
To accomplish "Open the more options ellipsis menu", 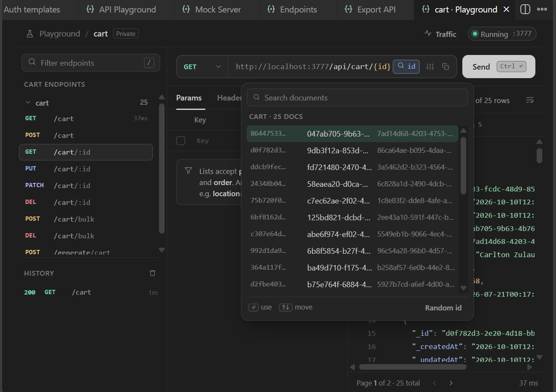I will [x=542, y=9].
